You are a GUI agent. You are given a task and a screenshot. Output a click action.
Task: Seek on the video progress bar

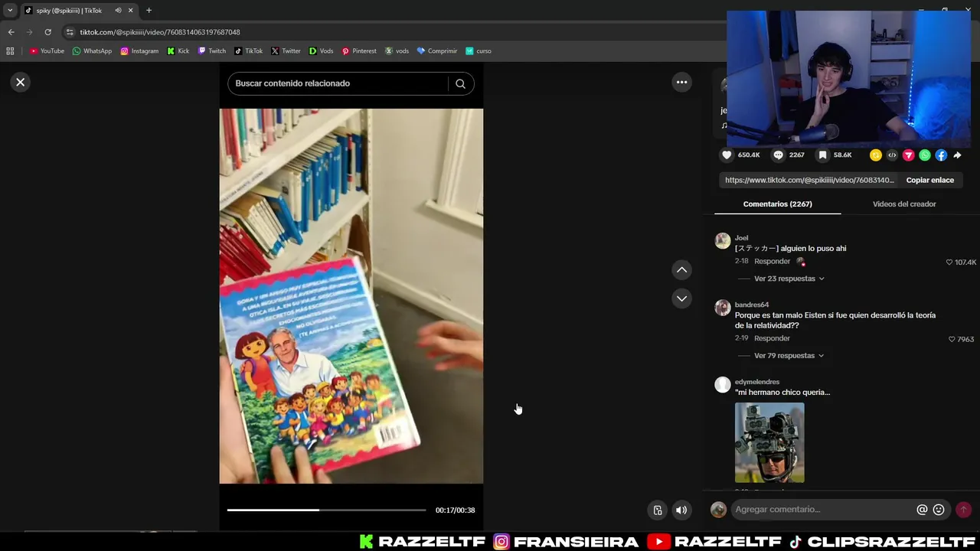(327, 510)
